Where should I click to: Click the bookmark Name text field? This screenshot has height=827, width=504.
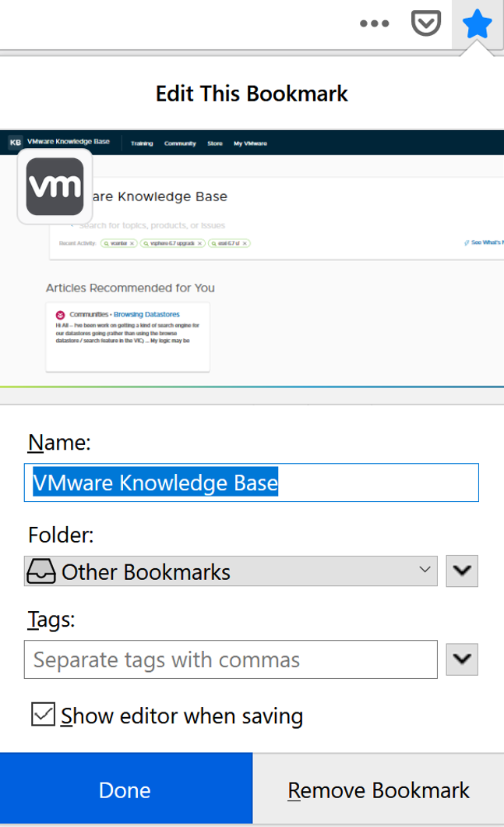252,482
